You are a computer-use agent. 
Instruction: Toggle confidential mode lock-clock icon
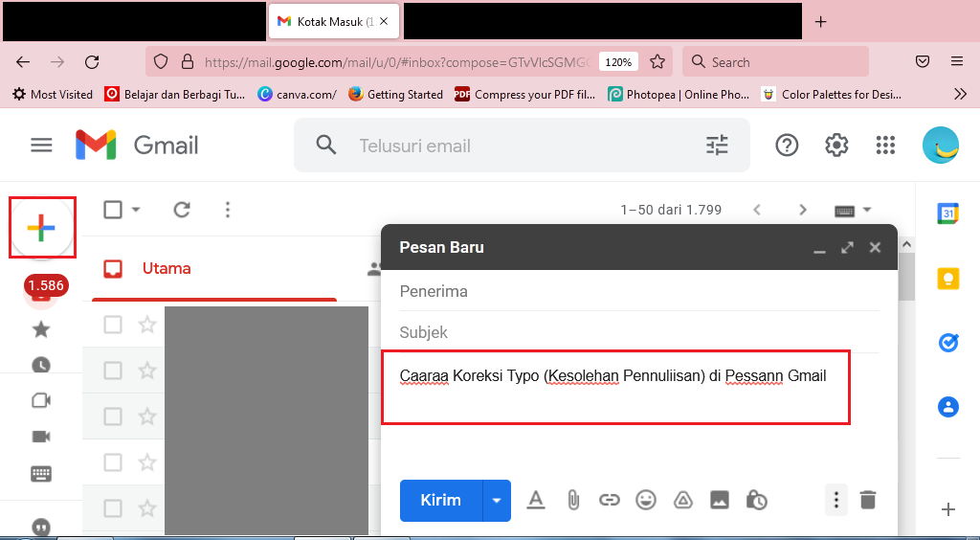pos(756,500)
